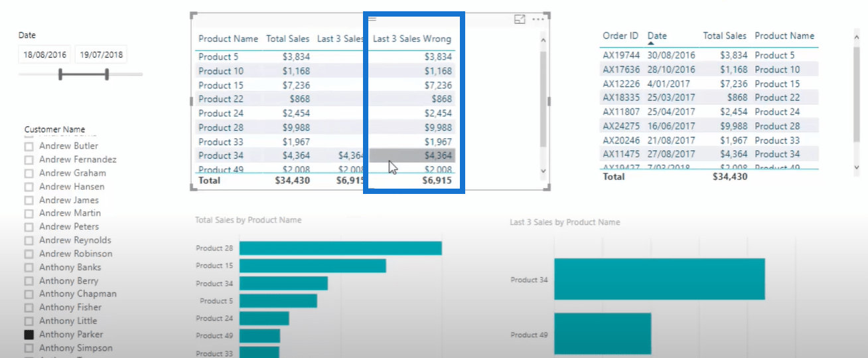
Task: Tick the Anthony Chapman checkbox
Action: [29, 294]
